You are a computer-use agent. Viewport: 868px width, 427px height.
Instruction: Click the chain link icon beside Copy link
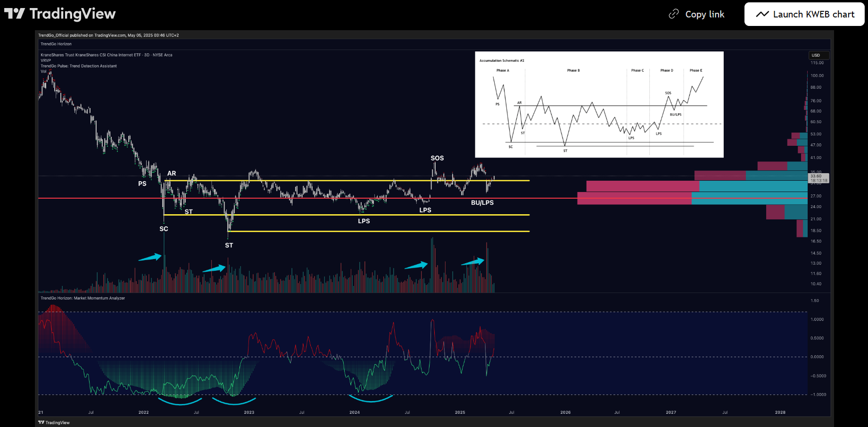click(x=674, y=14)
